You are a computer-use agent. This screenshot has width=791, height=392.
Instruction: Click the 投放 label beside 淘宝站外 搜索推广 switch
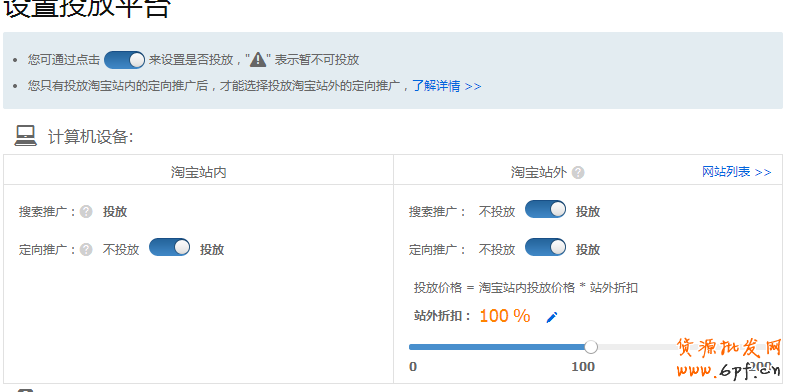[588, 211]
